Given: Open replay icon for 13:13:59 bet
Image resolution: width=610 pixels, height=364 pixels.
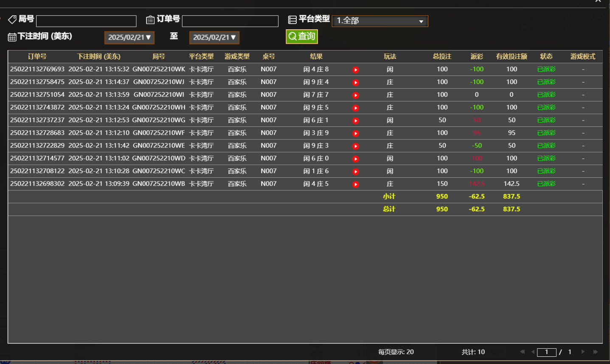Looking at the screenshot, I should tap(356, 95).
